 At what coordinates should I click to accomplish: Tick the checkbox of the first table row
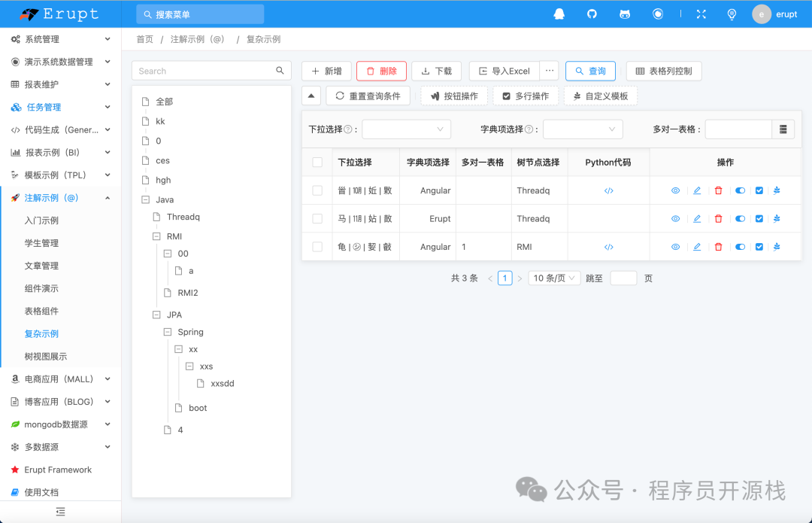point(317,190)
